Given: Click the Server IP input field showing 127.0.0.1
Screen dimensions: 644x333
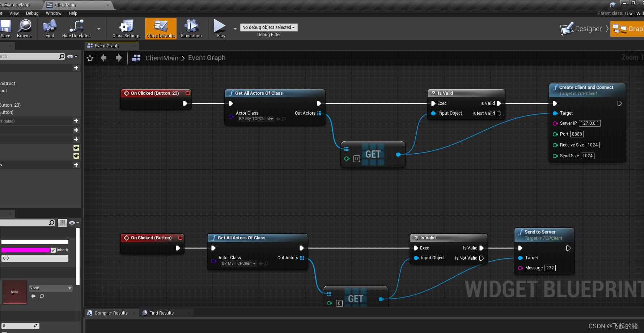Looking at the screenshot, I should click(590, 123).
